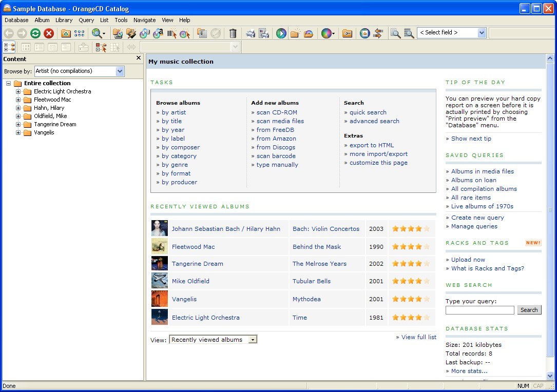Viewport: 557px width, 392px height.
Task: Click the round blue disc icon with orange square
Action: 365,33
